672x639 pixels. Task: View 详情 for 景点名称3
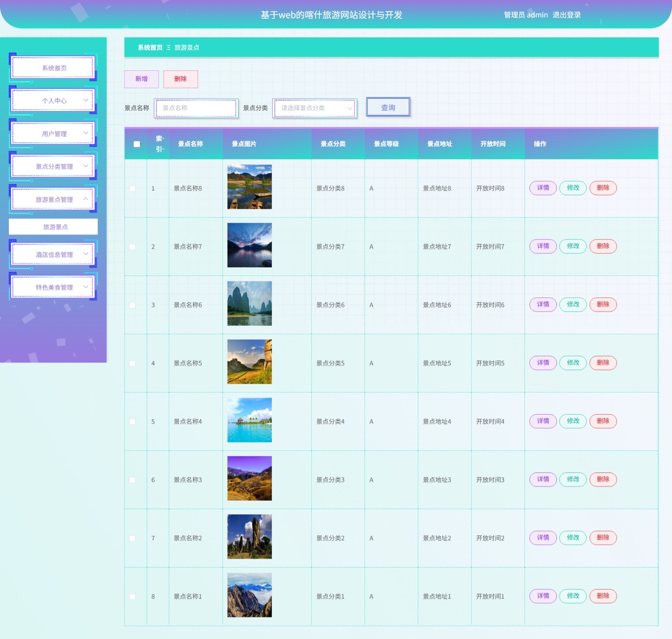[543, 480]
